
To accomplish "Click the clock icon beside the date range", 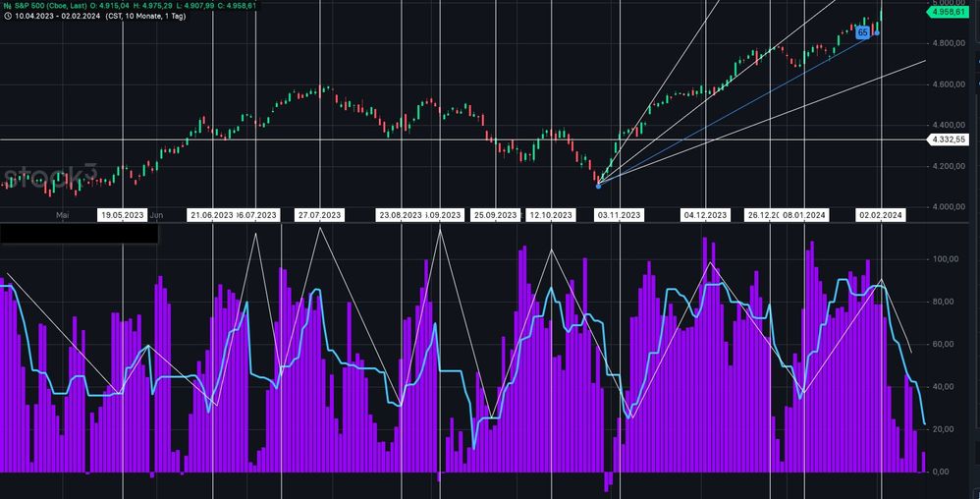I will [7, 17].
